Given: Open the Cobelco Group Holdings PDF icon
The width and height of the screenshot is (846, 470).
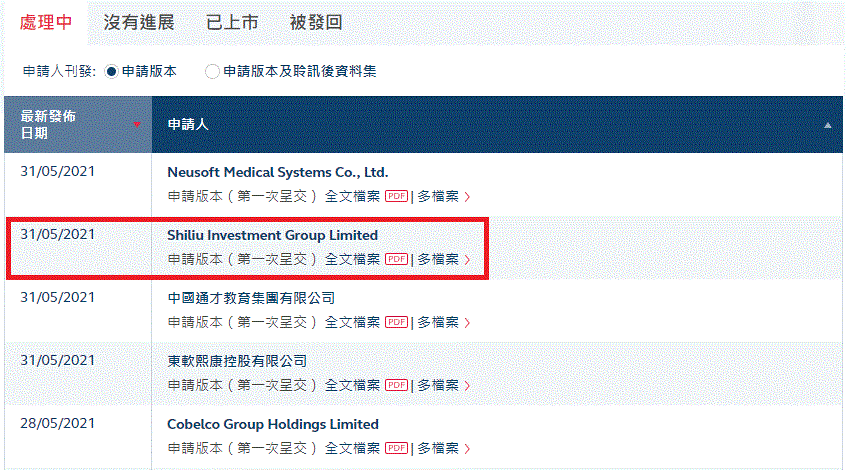Looking at the screenshot, I should click(x=396, y=448).
